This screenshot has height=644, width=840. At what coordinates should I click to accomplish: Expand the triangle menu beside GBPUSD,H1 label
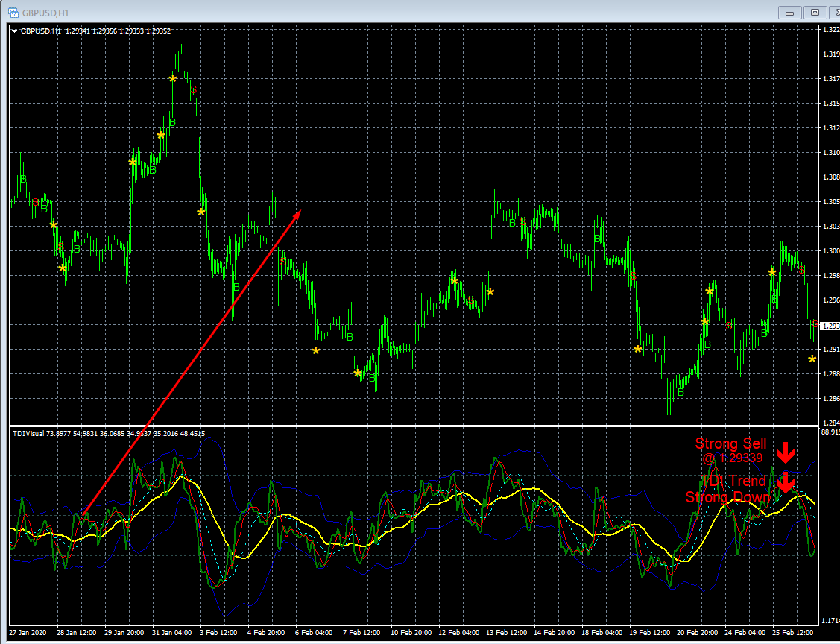(x=14, y=31)
